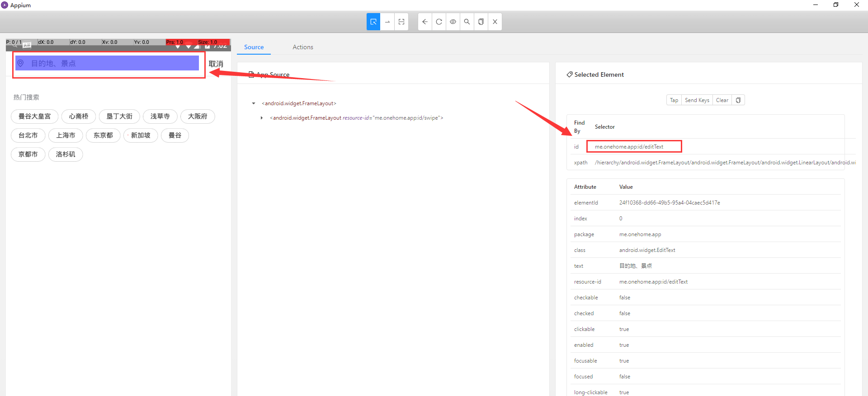Click the 目的地、景点 search field

(x=107, y=63)
